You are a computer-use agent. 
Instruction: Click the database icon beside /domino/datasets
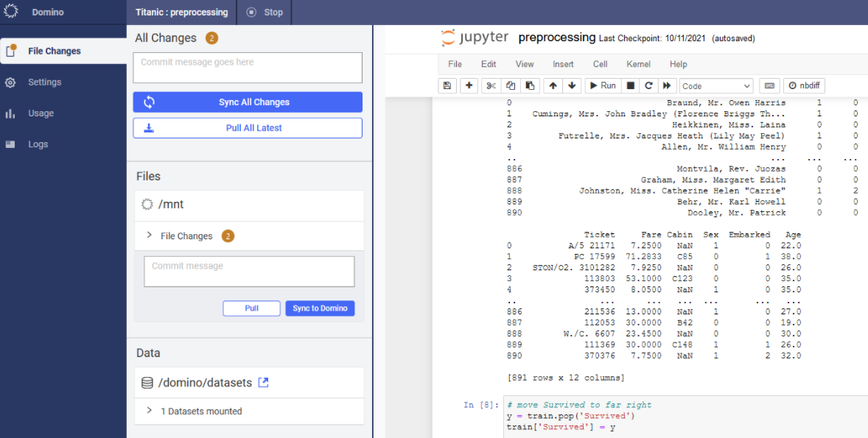coord(147,383)
